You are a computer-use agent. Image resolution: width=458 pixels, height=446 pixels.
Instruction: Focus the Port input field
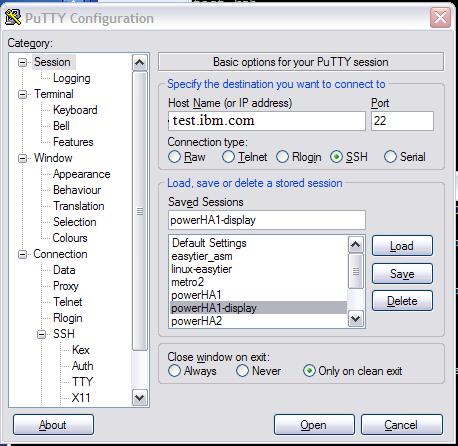(402, 121)
